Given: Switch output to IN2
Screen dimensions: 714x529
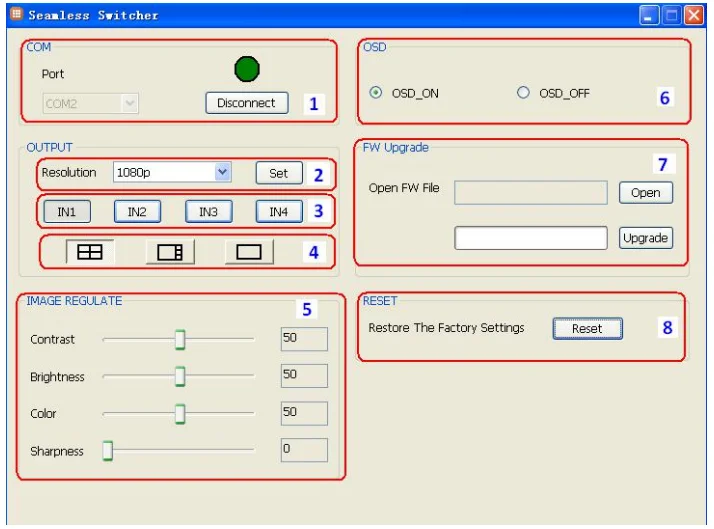Looking at the screenshot, I should click(x=137, y=212).
